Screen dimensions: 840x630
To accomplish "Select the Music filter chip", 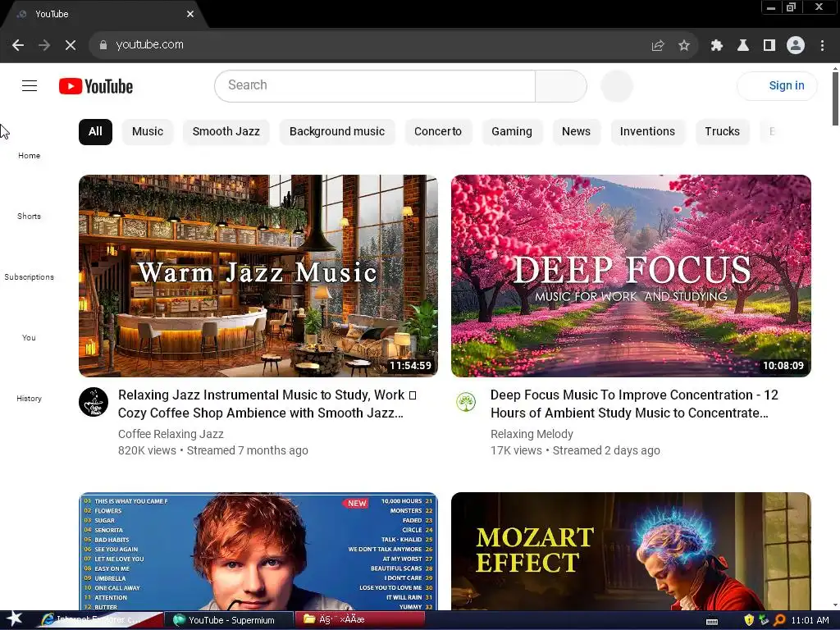I will point(148,132).
